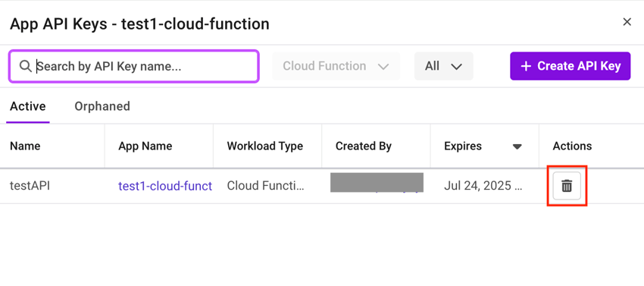Click the Expires column header label
Image resolution: width=644 pixels, height=286 pixels.
(463, 146)
